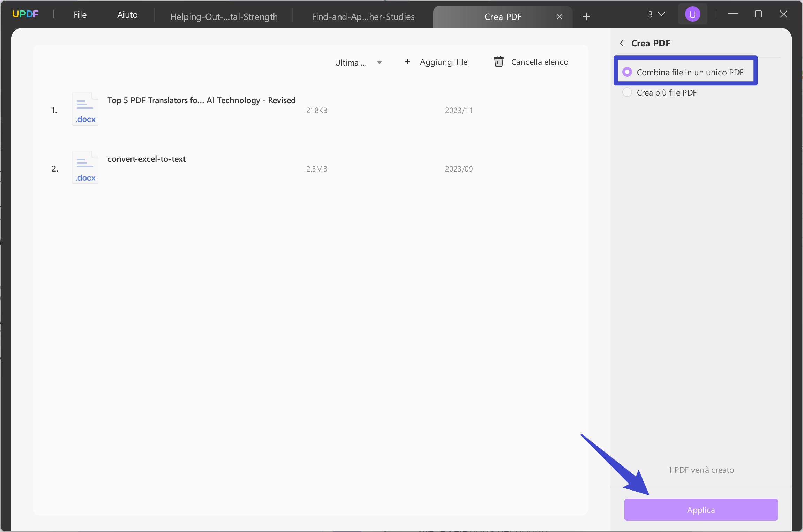Click the UPDF logo
The image size is (803, 532).
[x=25, y=14]
